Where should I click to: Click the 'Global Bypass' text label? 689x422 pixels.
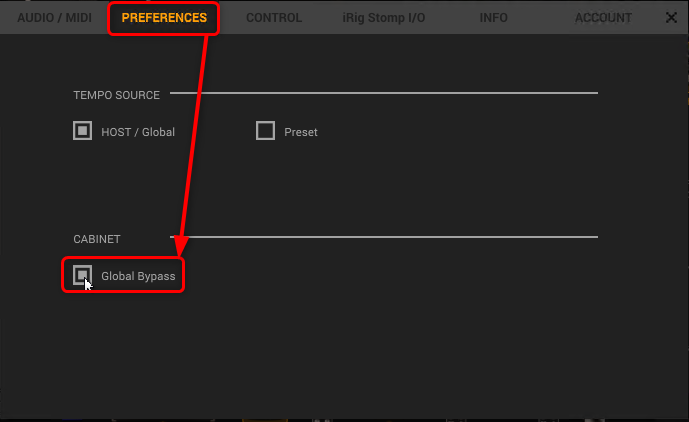[139, 276]
